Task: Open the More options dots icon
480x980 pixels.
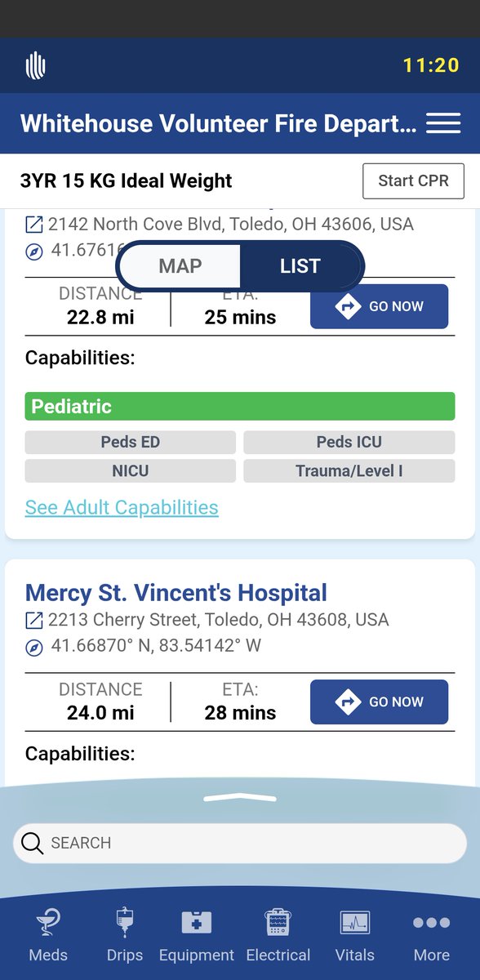Action: click(431, 923)
